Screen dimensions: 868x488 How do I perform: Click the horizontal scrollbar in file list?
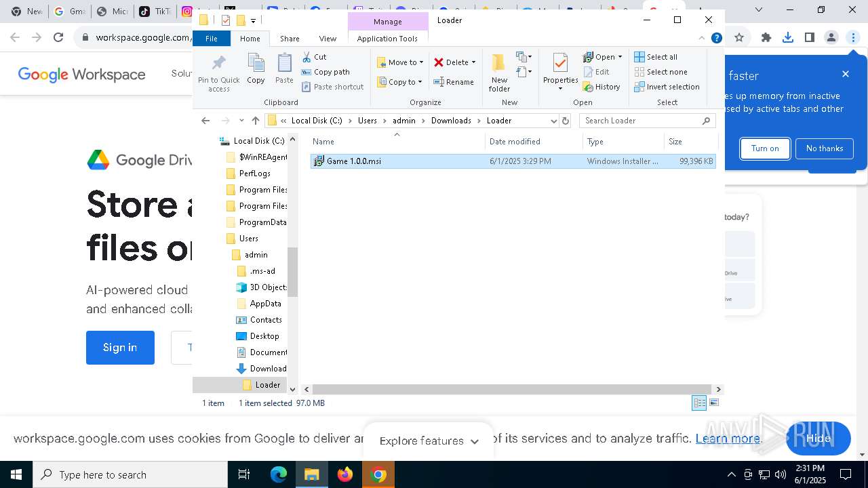coord(511,389)
